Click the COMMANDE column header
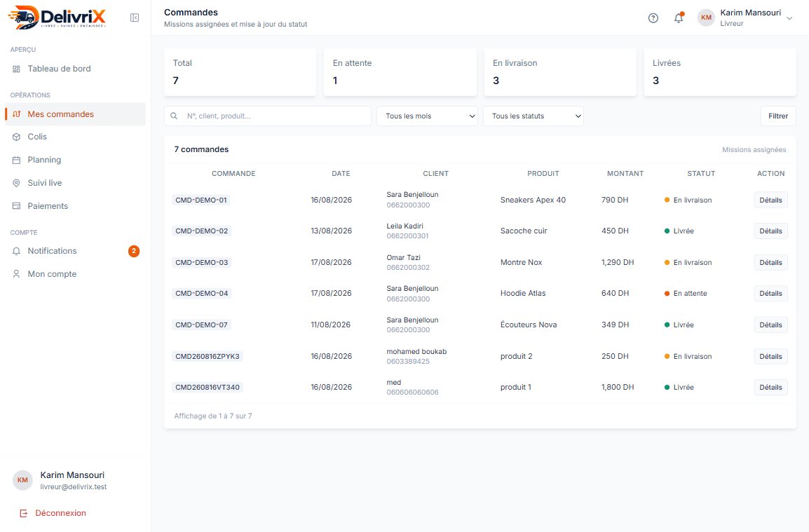 tap(233, 174)
